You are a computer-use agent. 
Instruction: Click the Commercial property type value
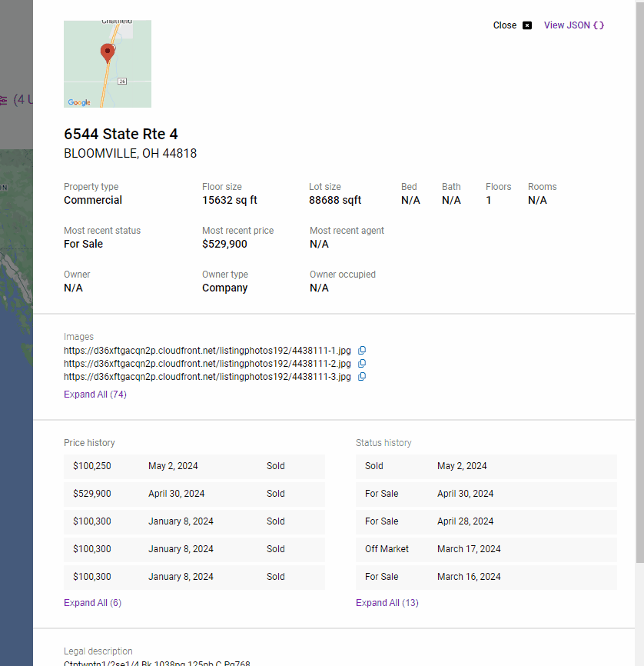coord(93,200)
